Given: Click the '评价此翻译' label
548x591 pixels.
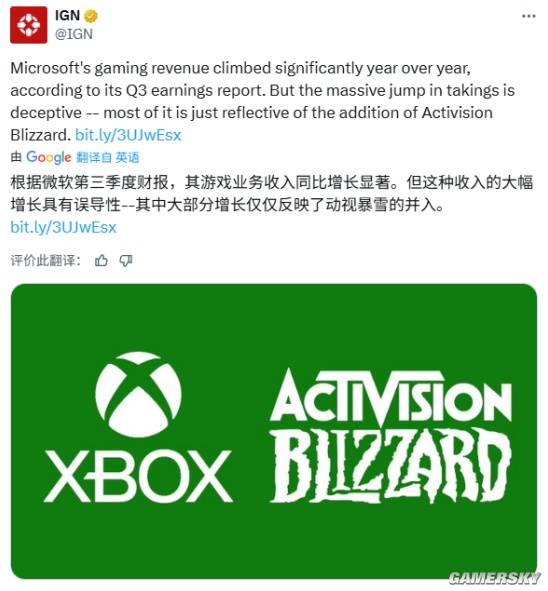Looking at the screenshot, I should pyautogui.click(x=46, y=260).
